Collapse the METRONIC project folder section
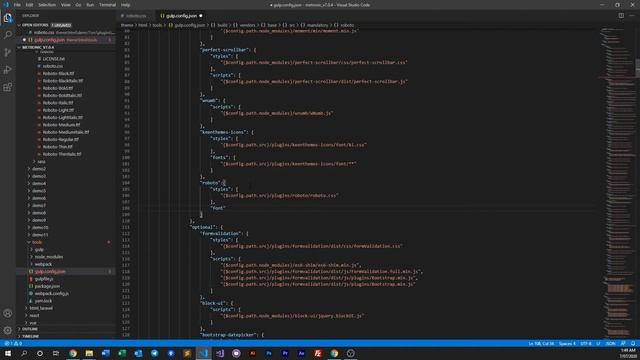The height and width of the screenshot is (360, 640). click(x=38, y=47)
